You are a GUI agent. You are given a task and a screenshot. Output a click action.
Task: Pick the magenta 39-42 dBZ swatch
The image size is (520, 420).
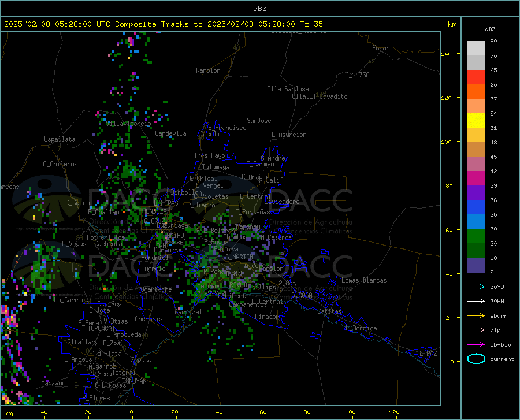tap(476, 178)
